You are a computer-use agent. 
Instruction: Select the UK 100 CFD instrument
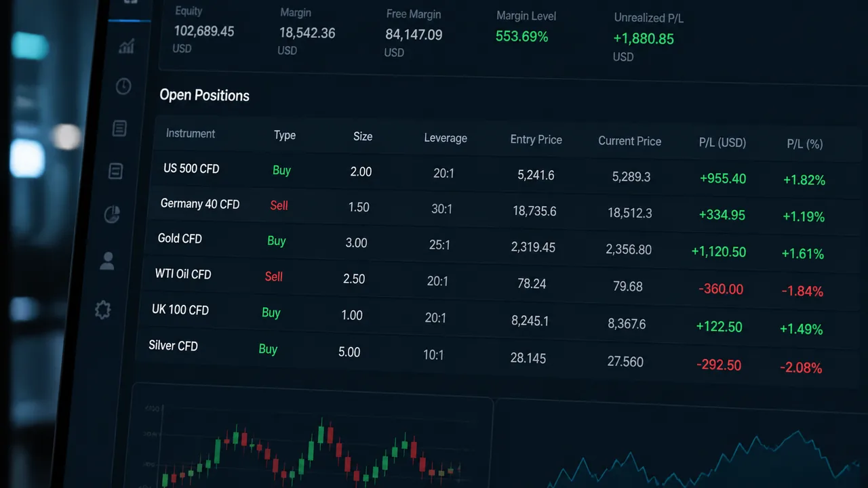pos(180,310)
